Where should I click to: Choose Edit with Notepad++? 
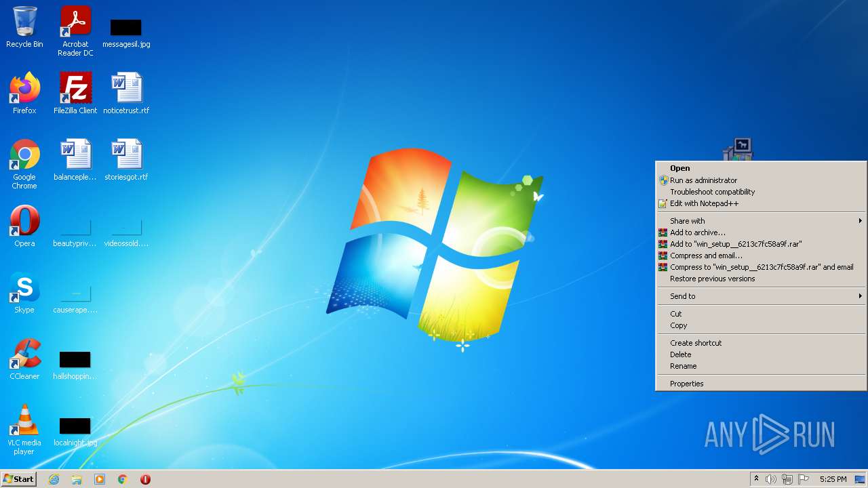tap(761, 203)
